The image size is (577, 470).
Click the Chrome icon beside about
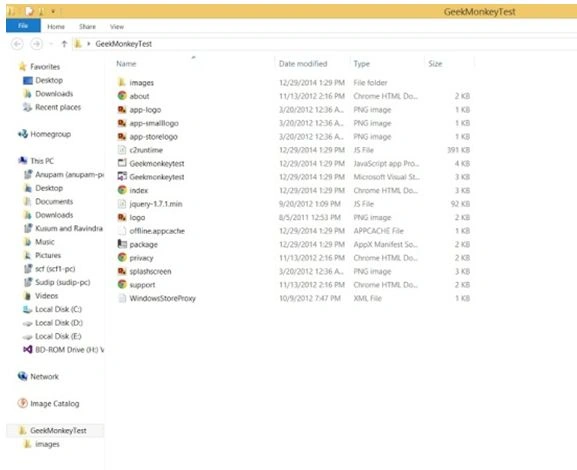point(122,96)
